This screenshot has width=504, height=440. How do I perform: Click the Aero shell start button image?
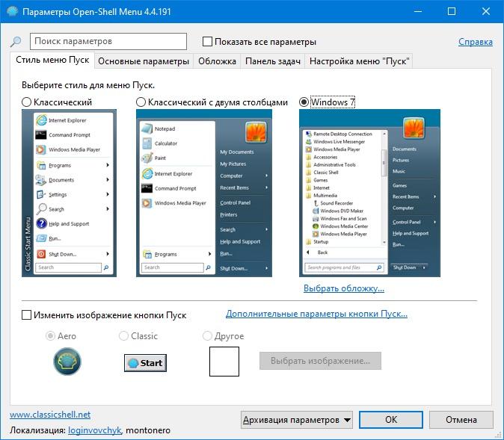tap(67, 362)
